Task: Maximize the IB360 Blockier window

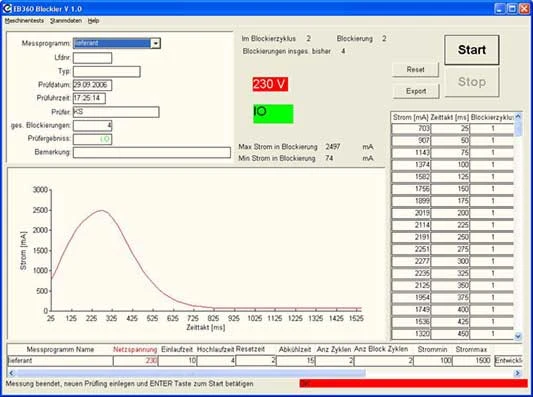Action: point(512,8)
